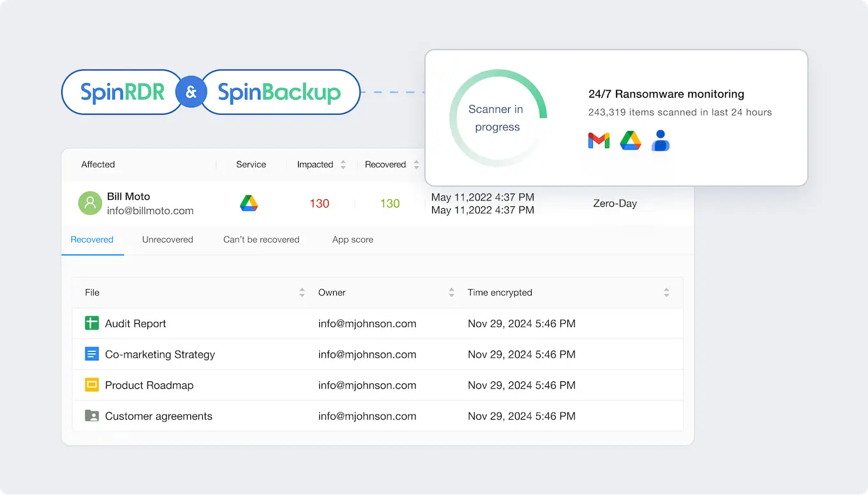Click the shared folder icon beside Customer agreements
Image resolution: width=868 pixels, height=495 pixels.
click(x=92, y=416)
